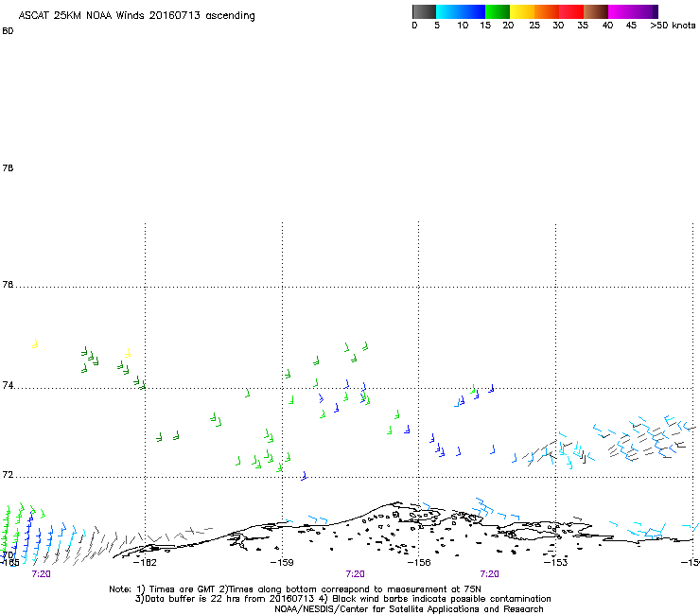Click the '>50 knots' colorbar label
This screenshot has width=700, height=615.
pyautogui.click(x=673, y=26)
